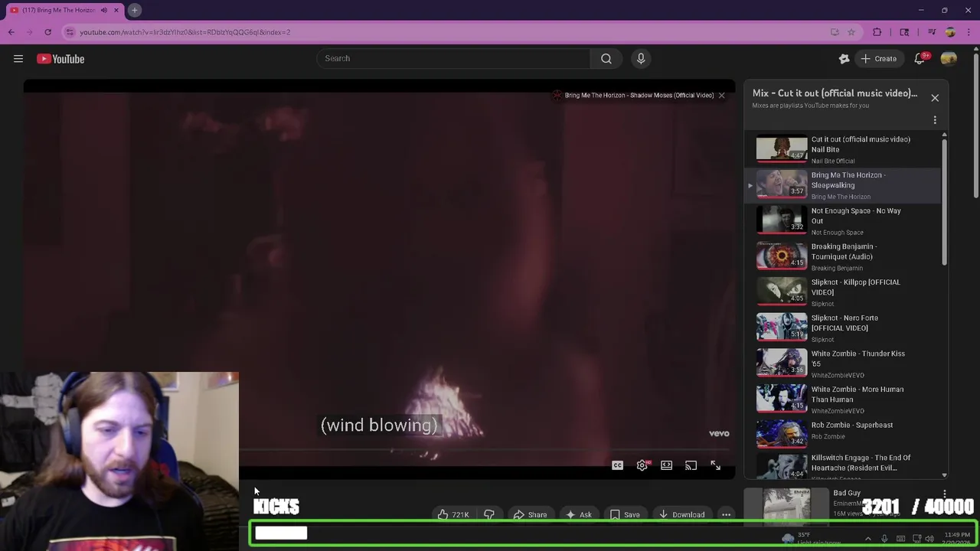This screenshot has height=551, width=980.
Task: Open the Chrome three-dot menu
Action: [x=969, y=32]
